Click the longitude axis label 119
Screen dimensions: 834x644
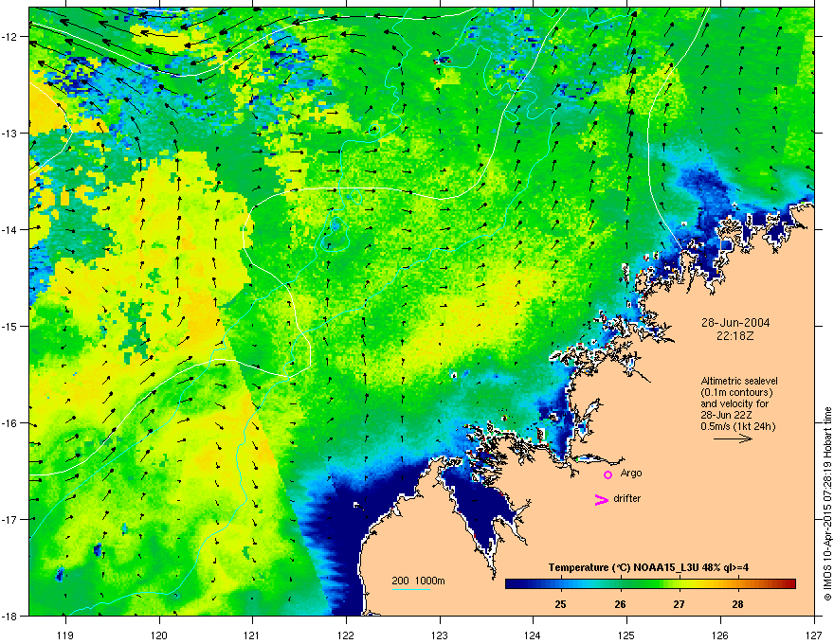point(65,635)
